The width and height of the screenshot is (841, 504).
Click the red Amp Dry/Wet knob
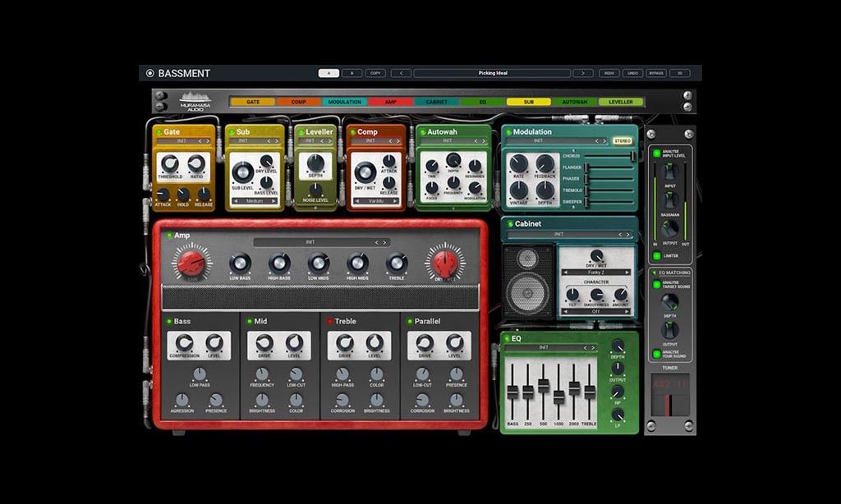pyautogui.click(x=445, y=263)
